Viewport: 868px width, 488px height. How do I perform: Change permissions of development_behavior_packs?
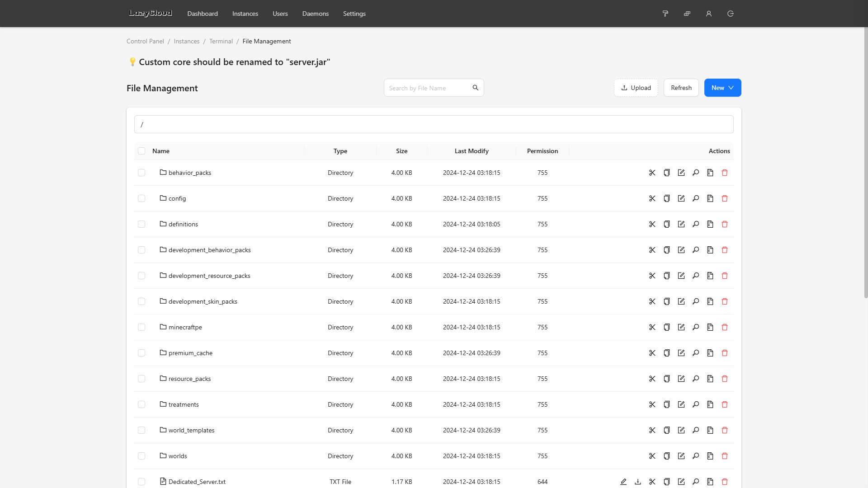[x=696, y=250]
